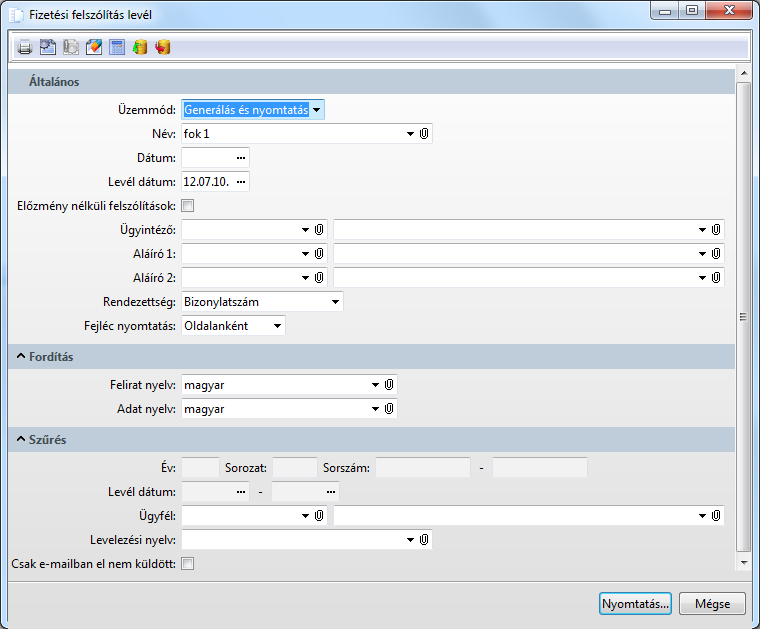Screen dimensions: 760x629
Task: Click the scrollbar down arrow
Action: (744, 563)
